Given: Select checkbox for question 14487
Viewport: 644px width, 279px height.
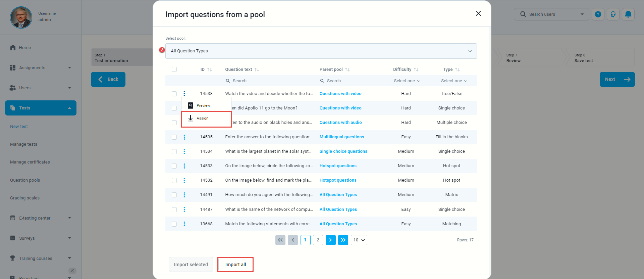Looking at the screenshot, I should click(x=174, y=210).
